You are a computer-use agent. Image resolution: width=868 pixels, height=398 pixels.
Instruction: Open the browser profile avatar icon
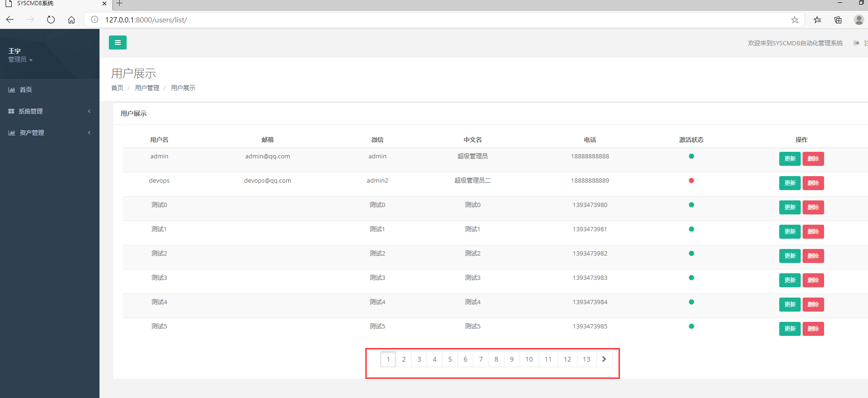(859, 20)
